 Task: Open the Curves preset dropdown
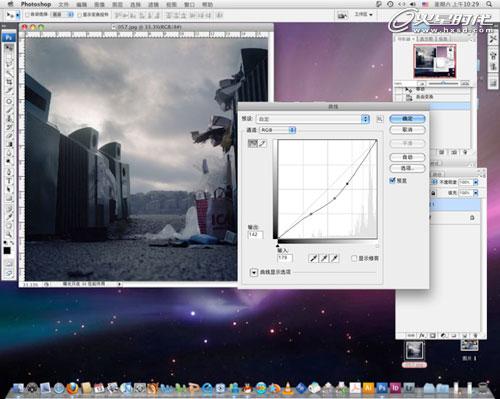pos(313,119)
